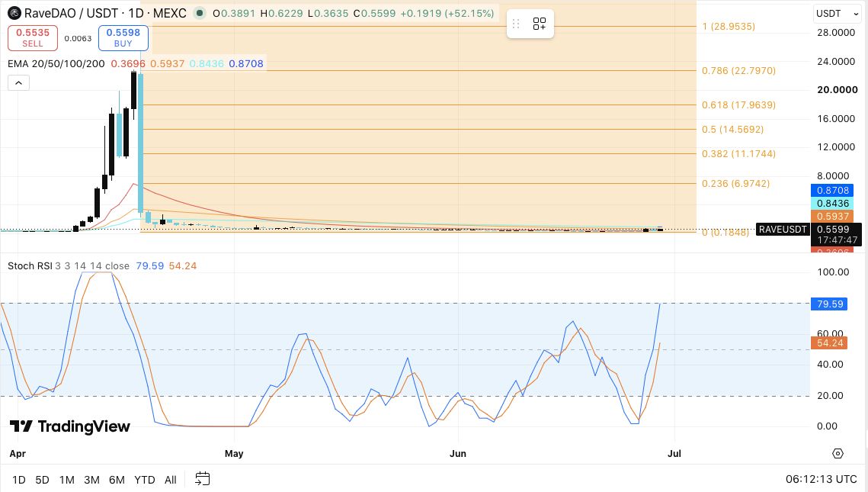Image resolution: width=868 pixels, height=492 pixels.
Task: Click the orange 54.24 Stoch RSI axis tag
Action: pos(829,343)
